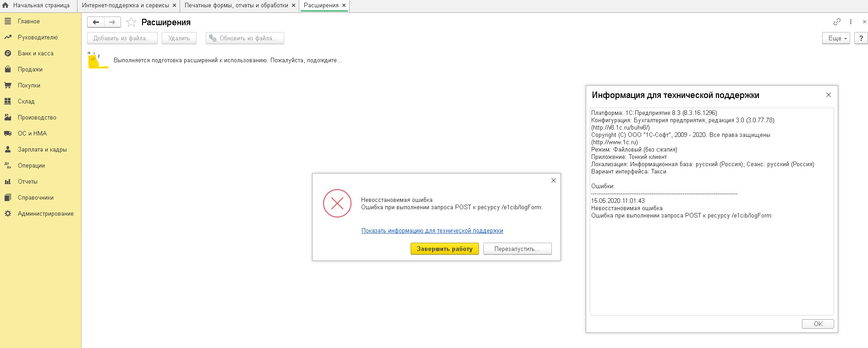Open the three-dot options menu

point(851,22)
